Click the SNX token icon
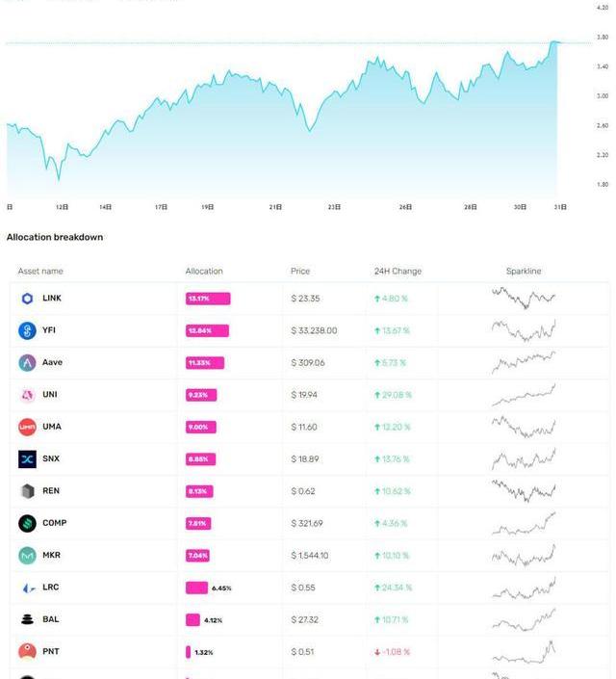This screenshot has height=679, width=616. tap(27, 459)
